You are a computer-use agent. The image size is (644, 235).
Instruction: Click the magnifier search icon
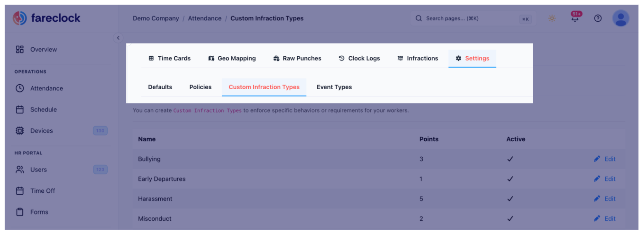click(x=419, y=18)
